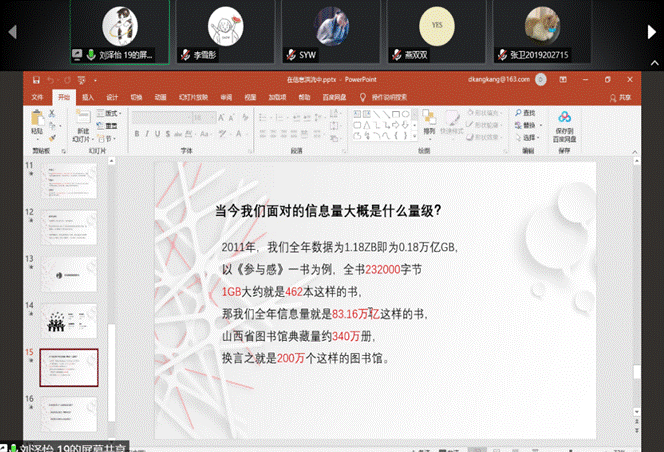This screenshot has width=664, height=452.
Task: Toggle Bold text formatting
Action: tap(137, 133)
